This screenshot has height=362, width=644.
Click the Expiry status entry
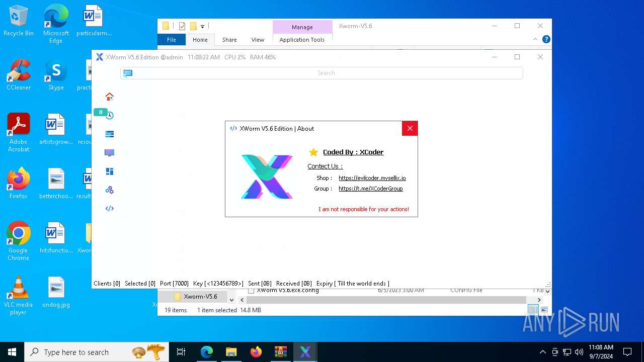pyautogui.click(x=353, y=284)
